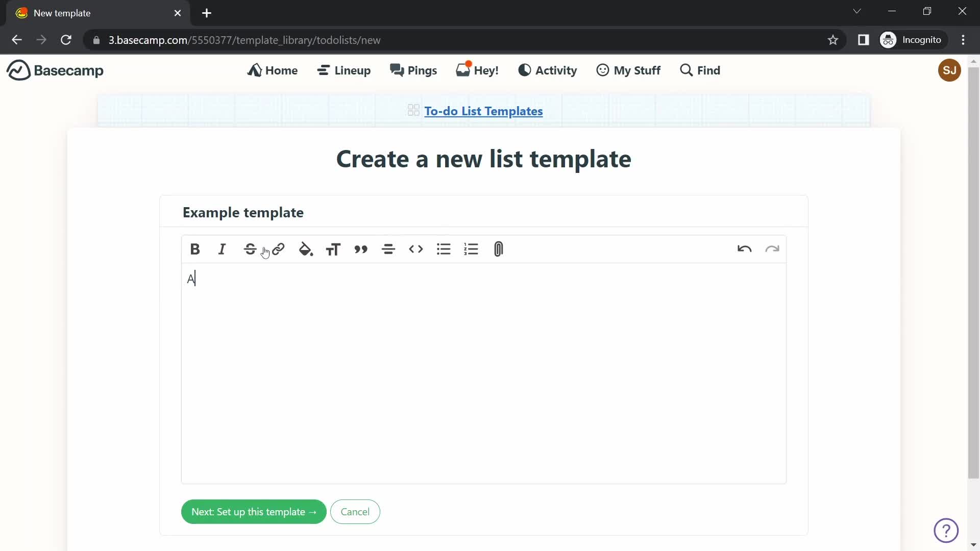Apply text highlight color
Viewport: 980px width, 551px height.
click(306, 249)
